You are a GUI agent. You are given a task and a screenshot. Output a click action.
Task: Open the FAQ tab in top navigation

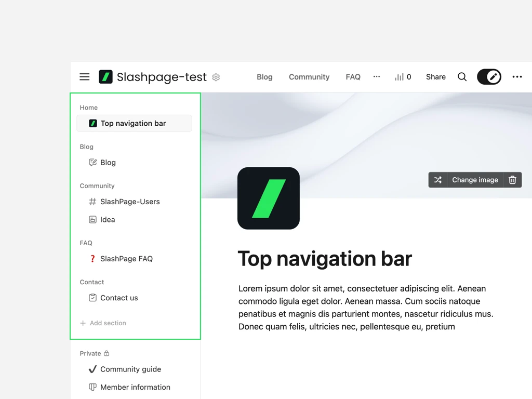(x=353, y=77)
